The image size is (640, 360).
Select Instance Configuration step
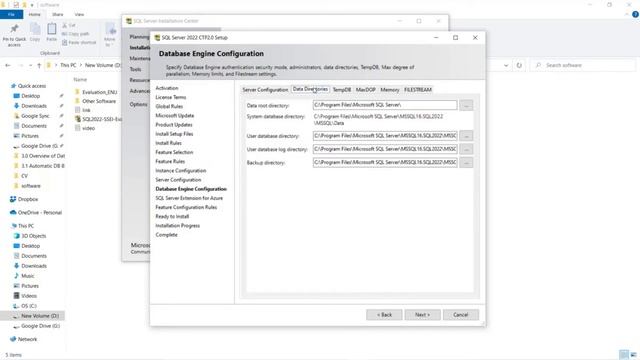[x=180, y=171]
